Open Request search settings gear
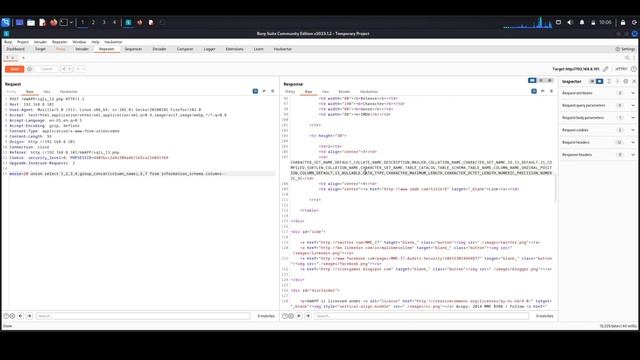The height and width of the screenshot is (360, 640). click(12, 316)
